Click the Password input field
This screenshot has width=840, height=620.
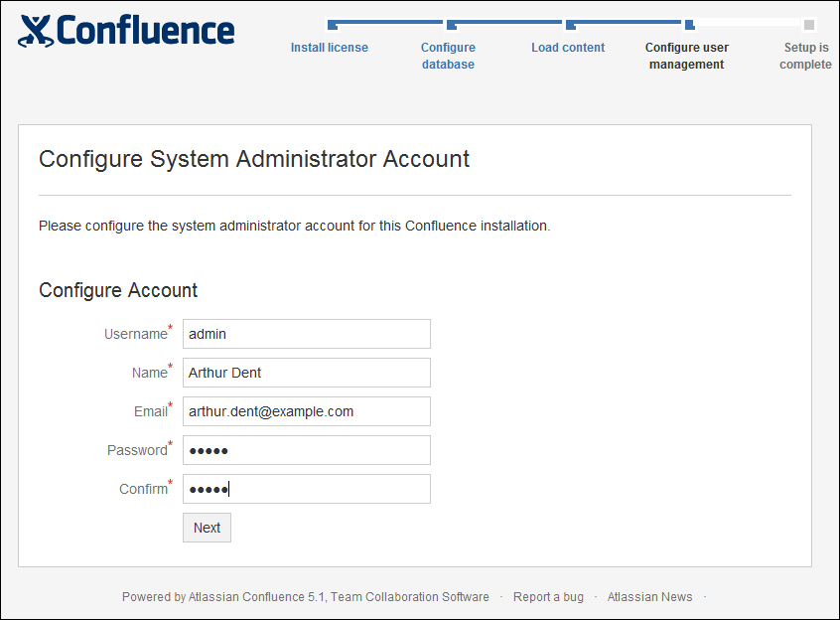[x=307, y=450]
